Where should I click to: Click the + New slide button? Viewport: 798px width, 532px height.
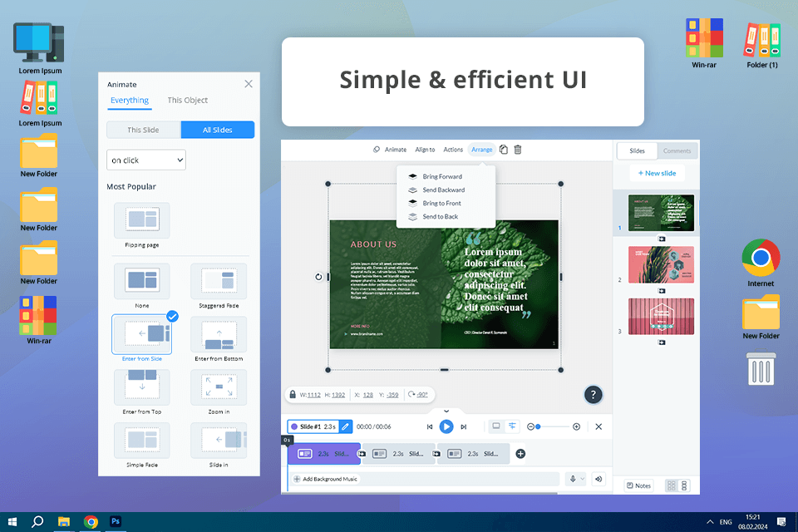coord(657,173)
